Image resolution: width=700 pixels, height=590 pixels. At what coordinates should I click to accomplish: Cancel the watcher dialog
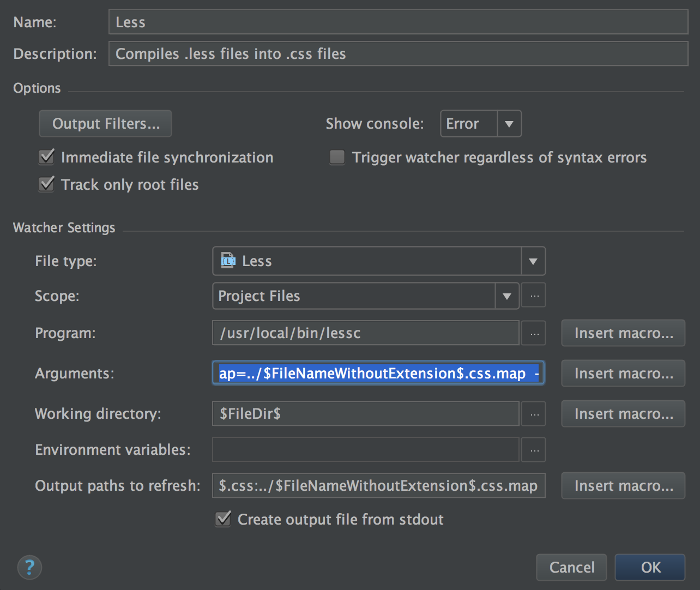click(572, 567)
